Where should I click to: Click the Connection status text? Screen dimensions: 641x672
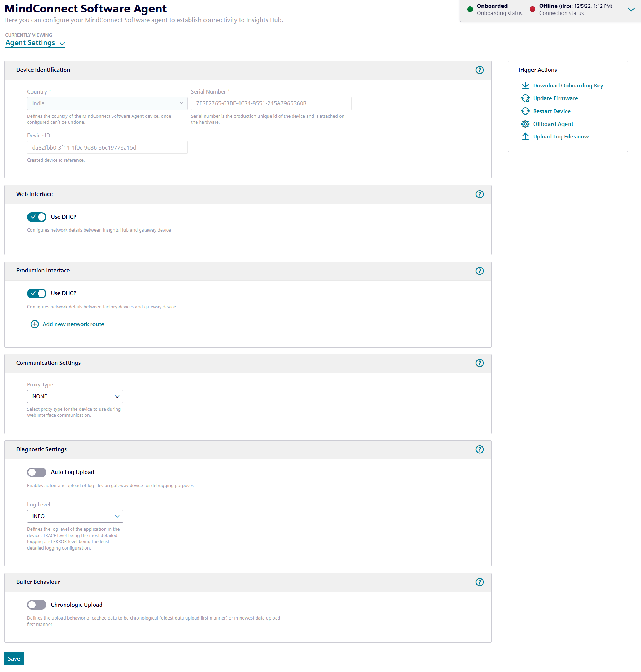click(x=561, y=13)
